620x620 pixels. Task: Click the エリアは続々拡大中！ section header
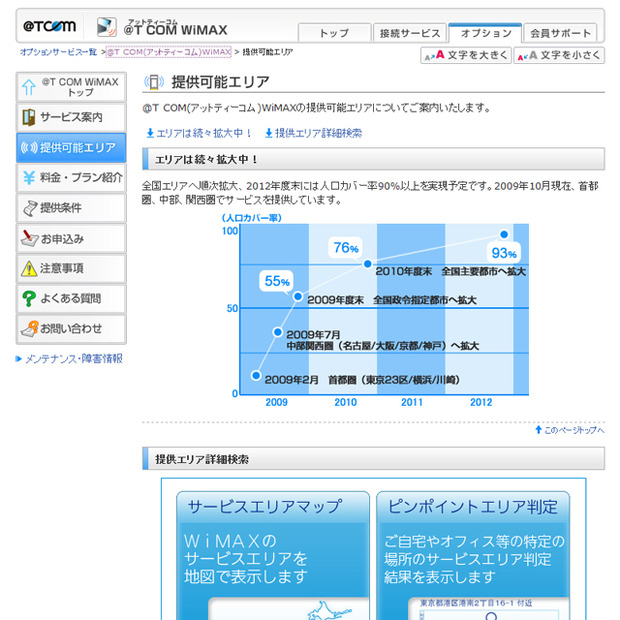click(373, 159)
